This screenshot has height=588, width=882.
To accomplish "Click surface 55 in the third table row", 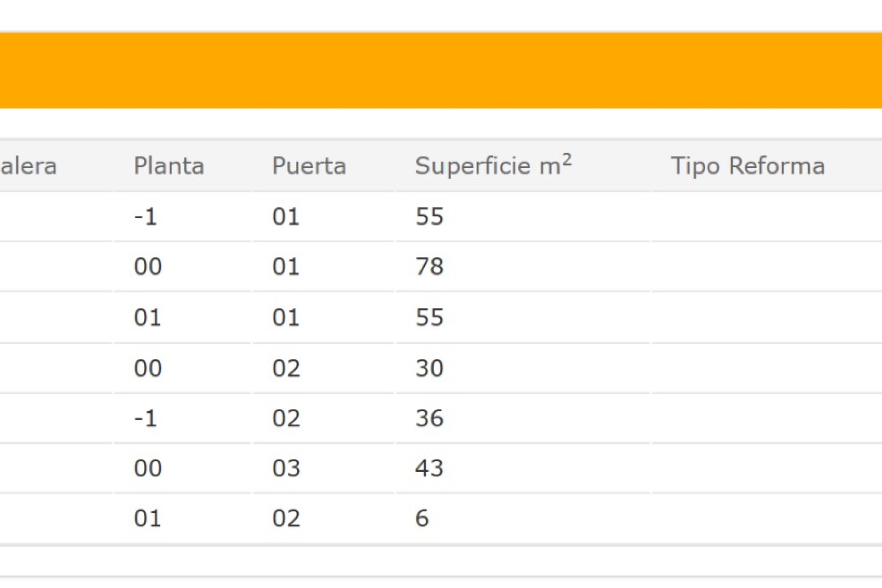I will click(430, 317).
